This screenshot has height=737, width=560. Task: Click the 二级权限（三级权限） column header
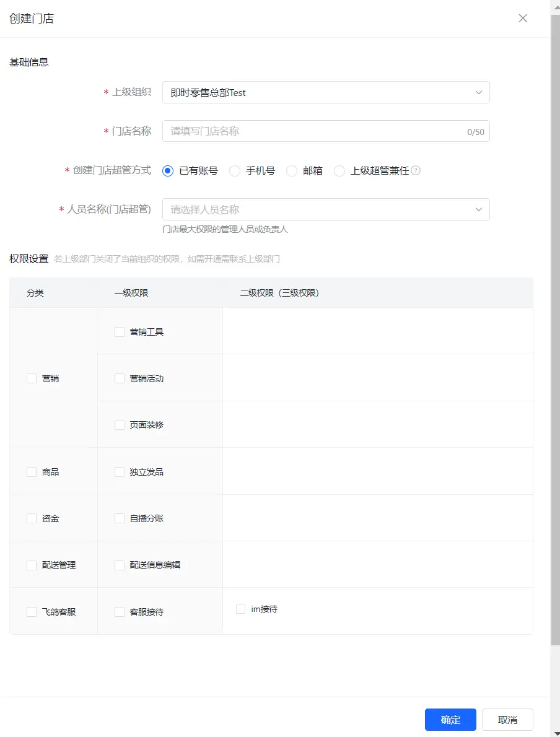pos(279,293)
